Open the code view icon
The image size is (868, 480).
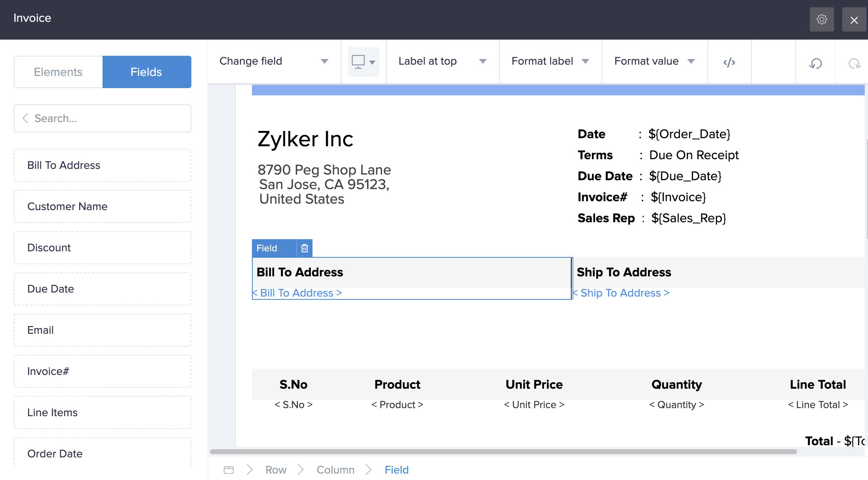pyautogui.click(x=729, y=62)
